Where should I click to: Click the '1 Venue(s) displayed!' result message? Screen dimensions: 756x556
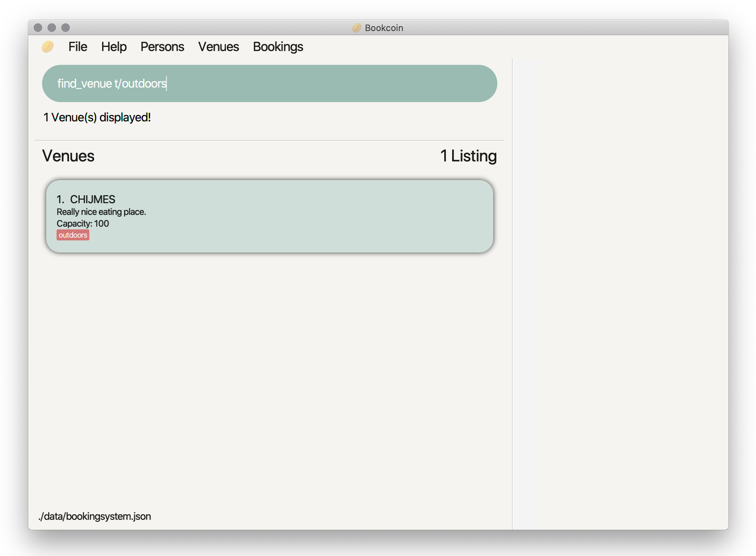click(97, 118)
